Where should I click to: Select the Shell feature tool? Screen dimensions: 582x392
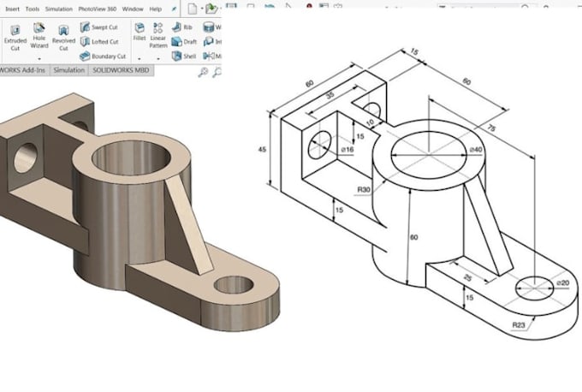(184, 56)
